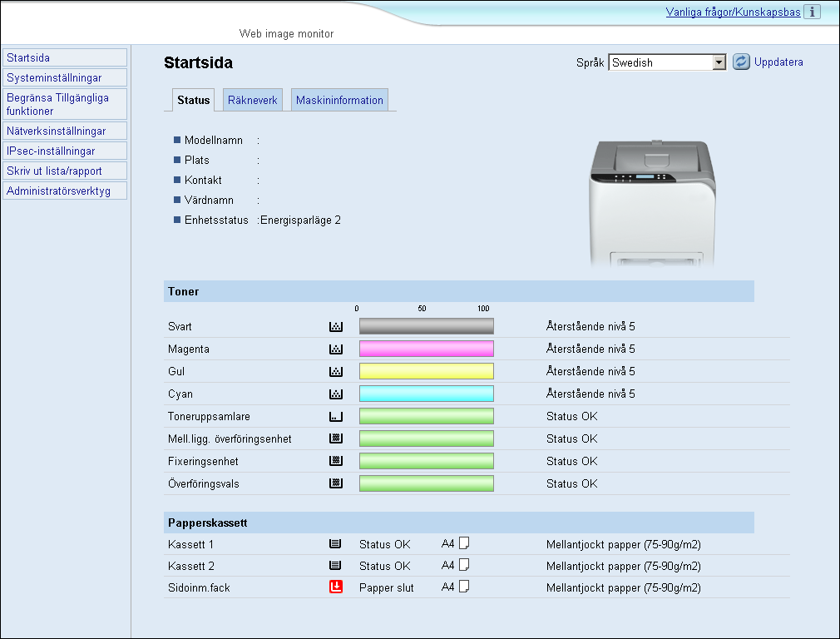Click the Värdnamn label
Viewport: 840px width, 639px height.
[x=209, y=201]
